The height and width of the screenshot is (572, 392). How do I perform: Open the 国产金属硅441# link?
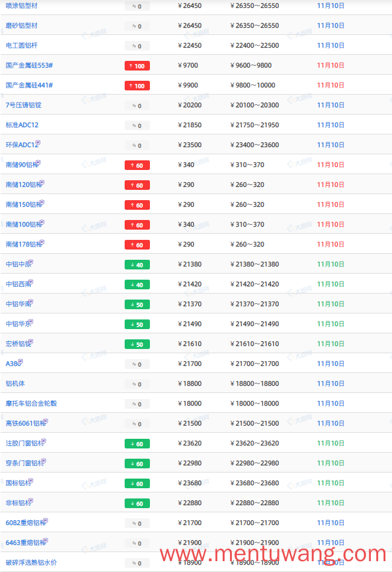(x=29, y=86)
